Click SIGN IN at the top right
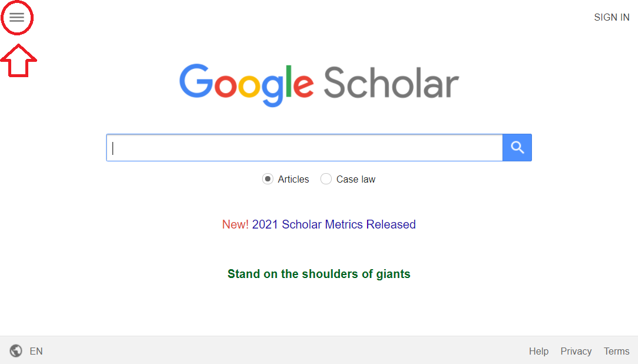638x364 pixels. [611, 17]
